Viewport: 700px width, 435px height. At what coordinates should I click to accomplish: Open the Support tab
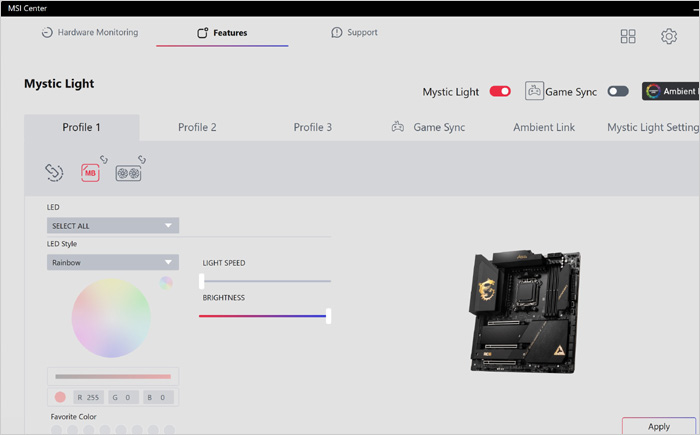click(354, 32)
